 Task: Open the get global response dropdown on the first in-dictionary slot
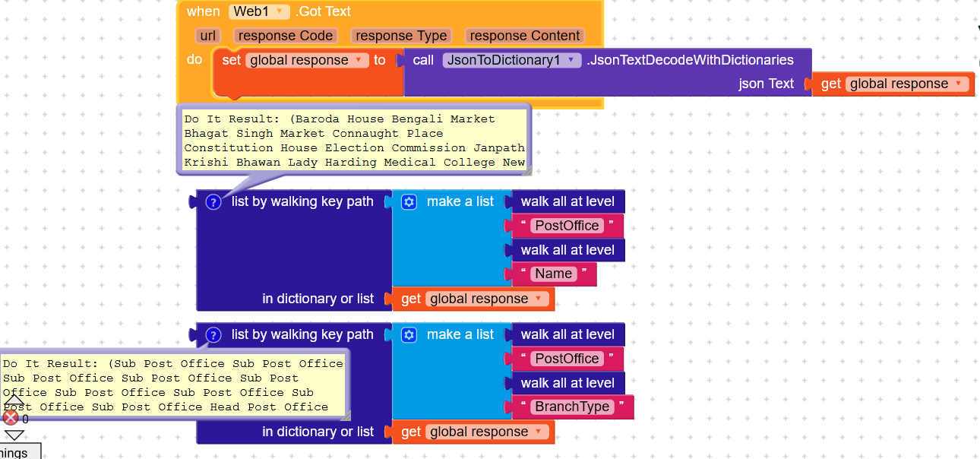[x=538, y=299]
